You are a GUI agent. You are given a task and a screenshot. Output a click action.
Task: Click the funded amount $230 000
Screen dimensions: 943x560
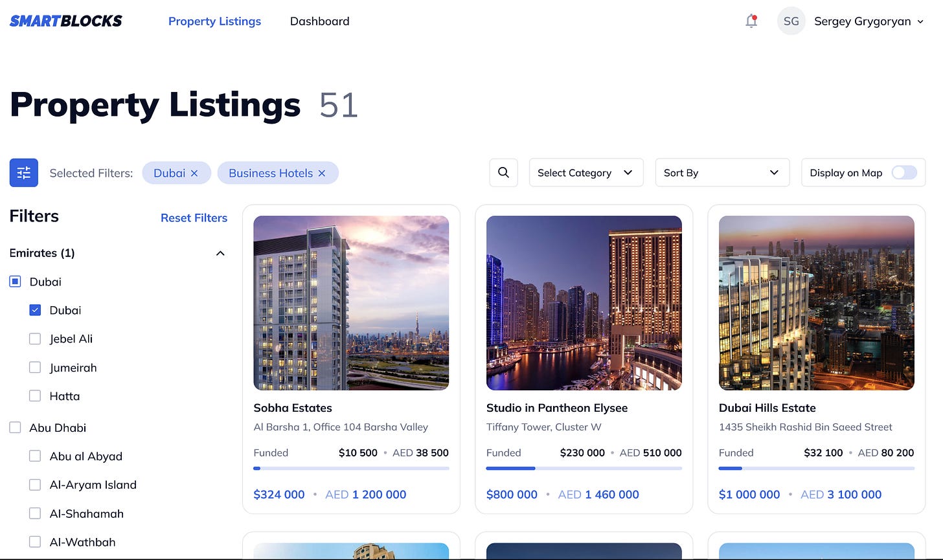(x=582, y=453)
